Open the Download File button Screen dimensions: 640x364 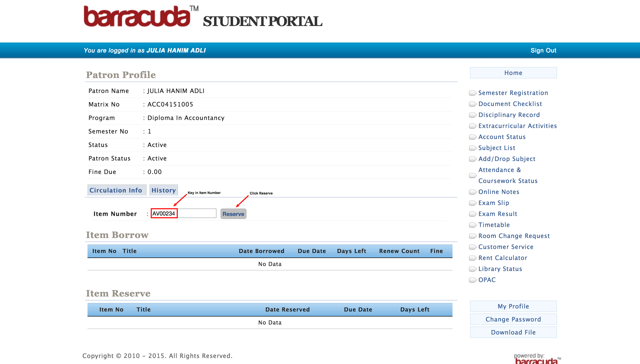[x=513, y=332]
